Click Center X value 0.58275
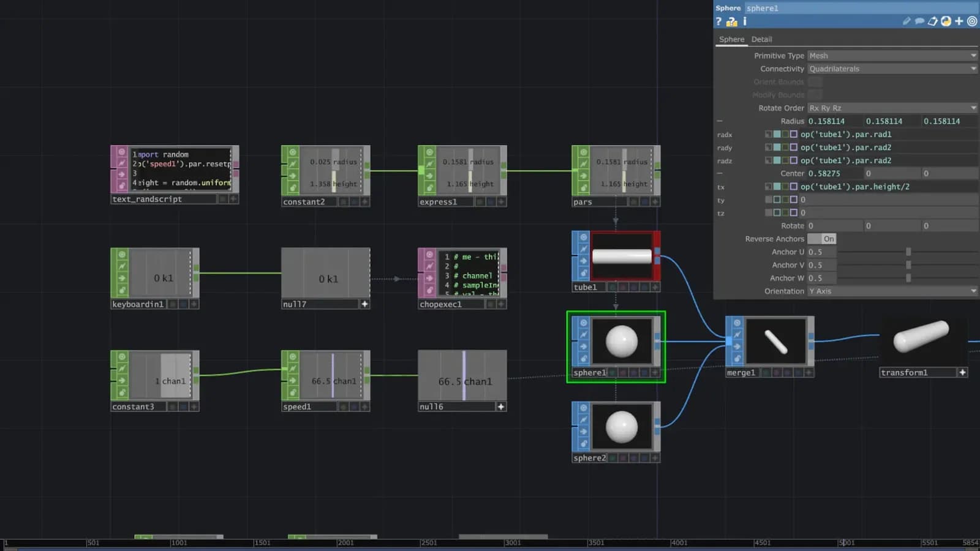 (x=834, y=174)
